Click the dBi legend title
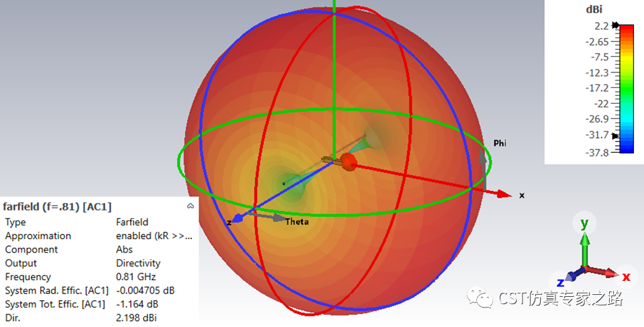 (x=594, y=9)
